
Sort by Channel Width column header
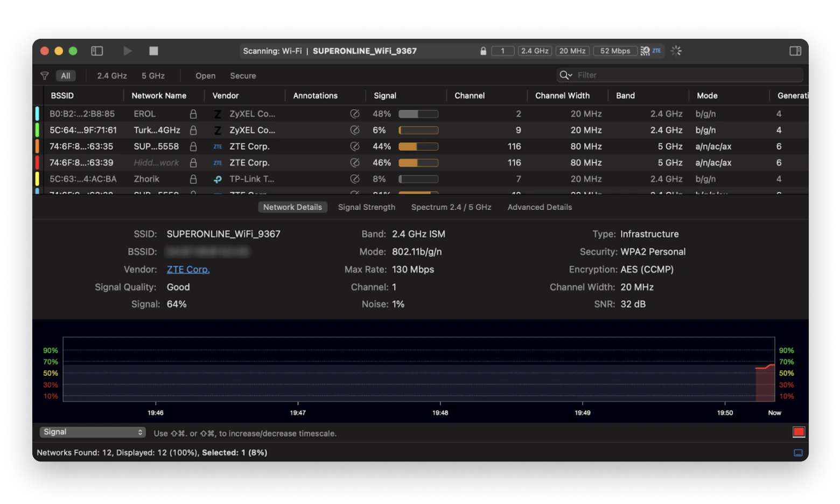(x=562, y=95)
